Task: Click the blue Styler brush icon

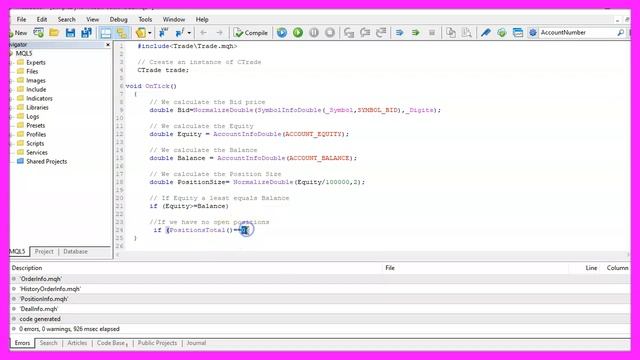Action: 486,33
